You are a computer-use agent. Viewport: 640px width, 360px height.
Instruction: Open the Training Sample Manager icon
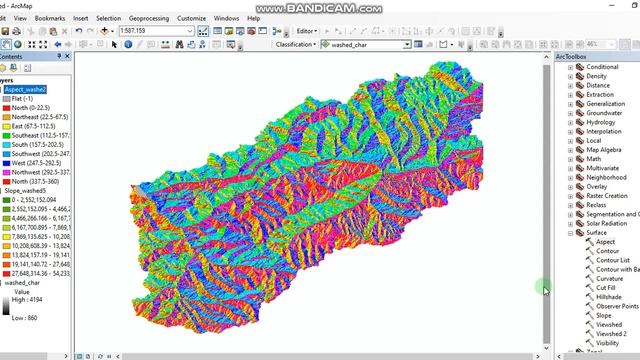click(x=418, y=44)
